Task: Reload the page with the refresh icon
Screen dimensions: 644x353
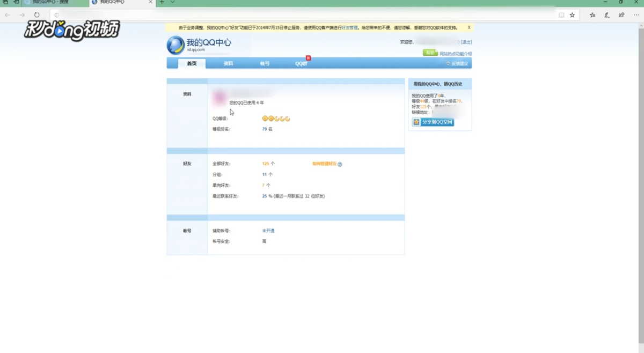Action: pos(36,15)
